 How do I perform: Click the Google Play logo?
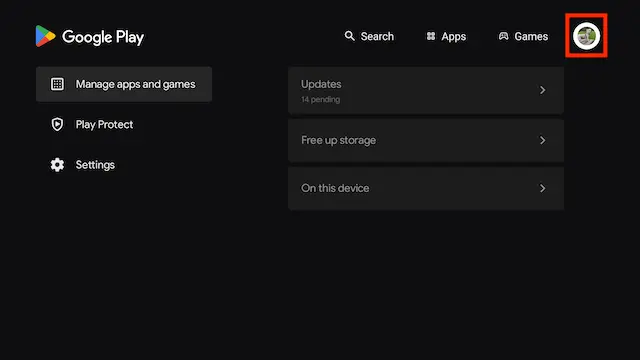pyautogui.click(x=45, y=36)
